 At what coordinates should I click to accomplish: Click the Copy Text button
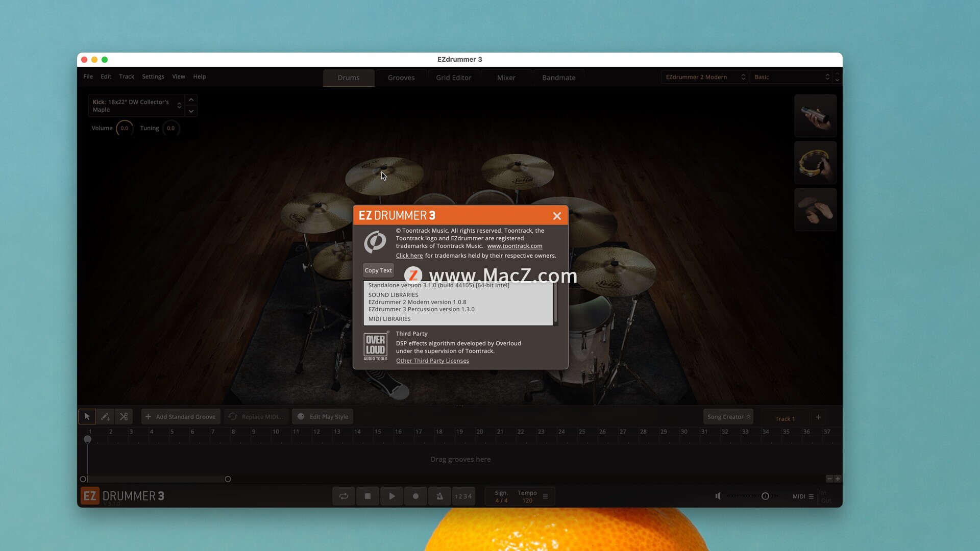pos(378,270)
